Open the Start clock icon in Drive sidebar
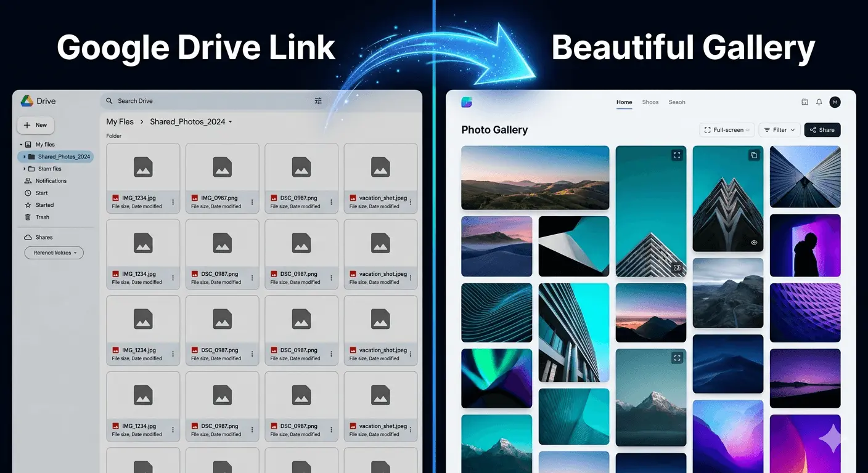Image resolution: width=868 pixels, height=473 pixels. (28, 193)
